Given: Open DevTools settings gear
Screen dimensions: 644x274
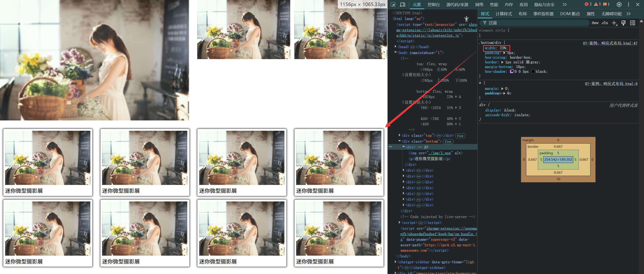Looking at the screenshot, I should click(619, 4).
